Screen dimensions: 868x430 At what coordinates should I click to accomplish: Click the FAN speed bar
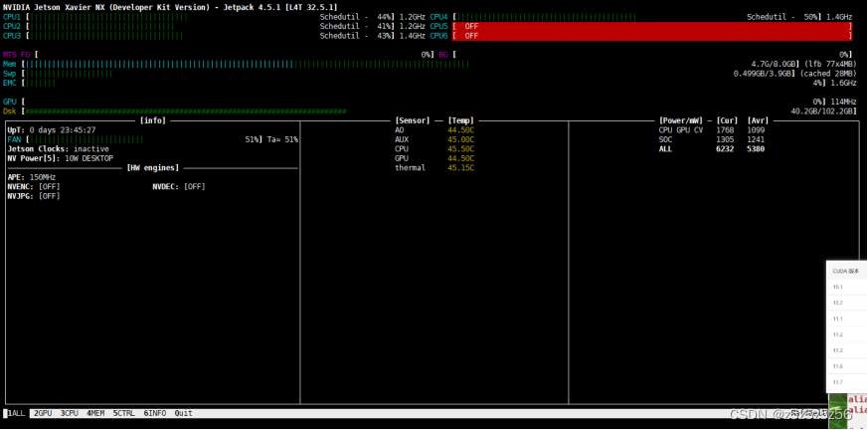(85, 139)
